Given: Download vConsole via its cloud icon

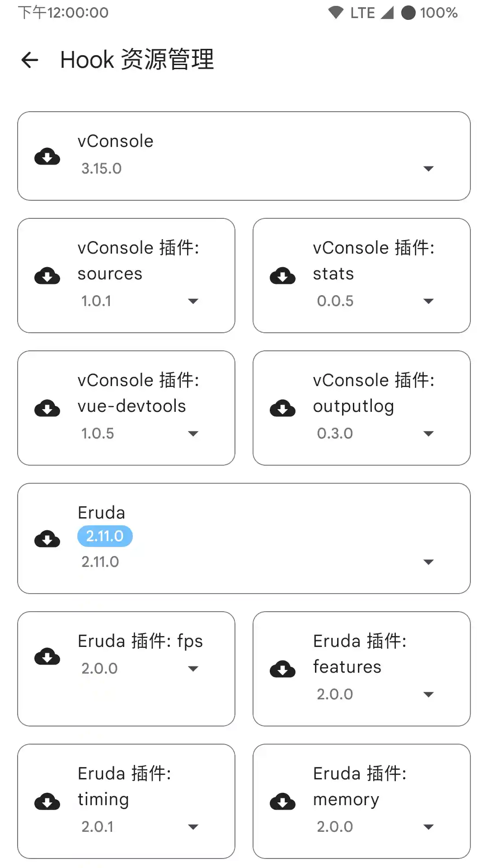Looking at the screenshot, I should click(47, 156).
